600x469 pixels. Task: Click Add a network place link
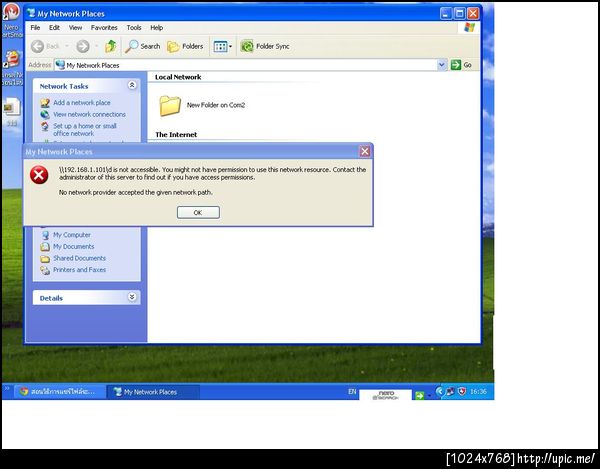(82, 103)
